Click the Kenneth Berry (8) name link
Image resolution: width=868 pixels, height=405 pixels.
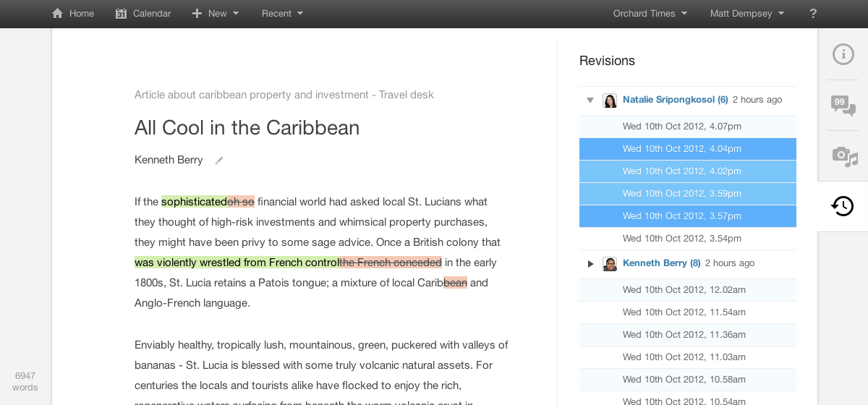coord(661,263)
